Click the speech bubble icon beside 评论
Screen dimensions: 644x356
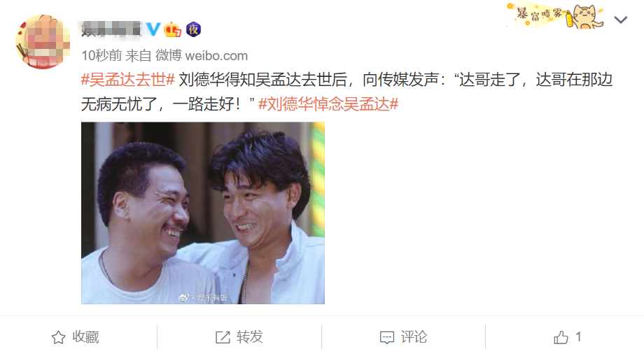pos(387,338)
